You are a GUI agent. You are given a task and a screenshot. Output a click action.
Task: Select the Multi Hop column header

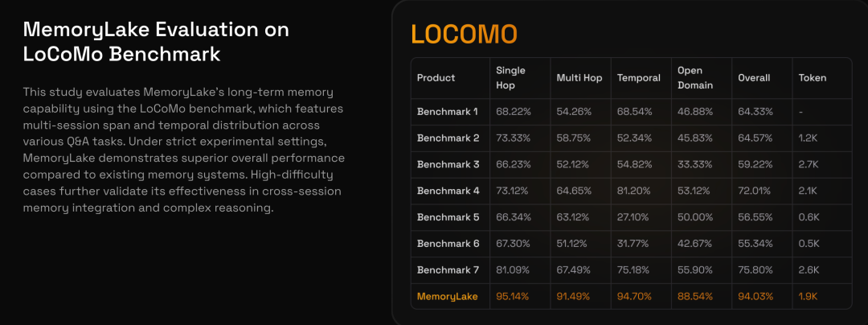[x=579, y=78]
